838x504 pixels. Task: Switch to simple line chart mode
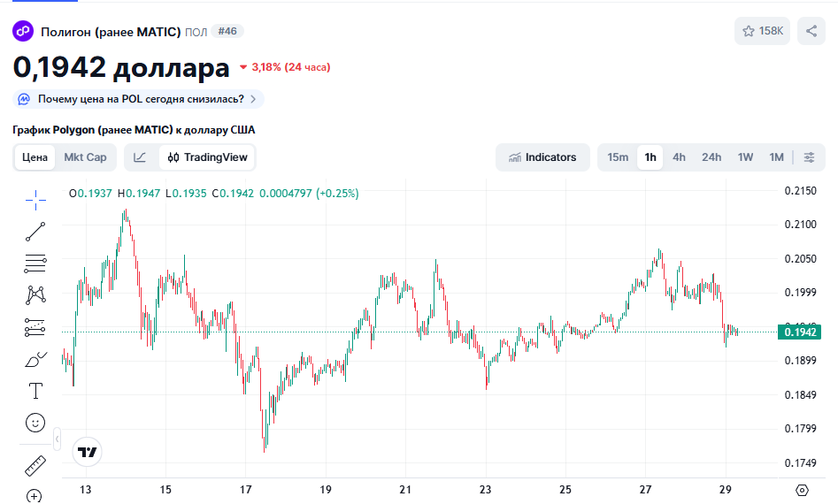click(x=140, y=157)
